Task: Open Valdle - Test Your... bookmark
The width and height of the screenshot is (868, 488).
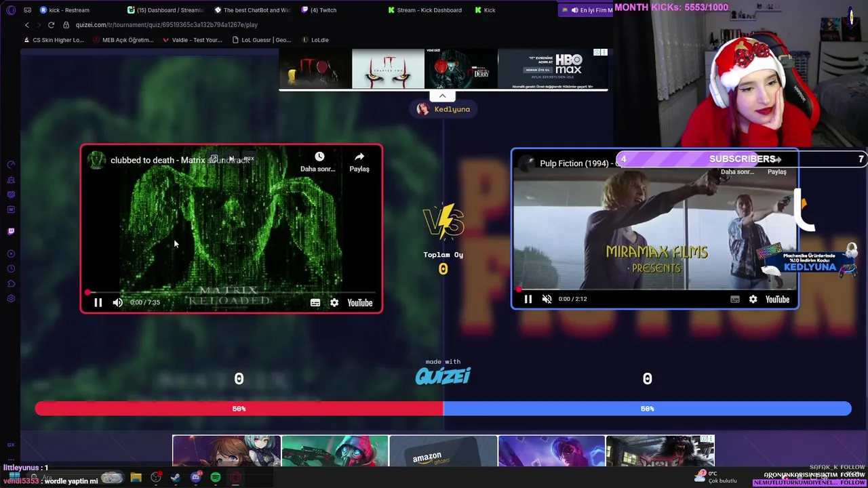Action: pyautogui.click(x=192, y=40)
